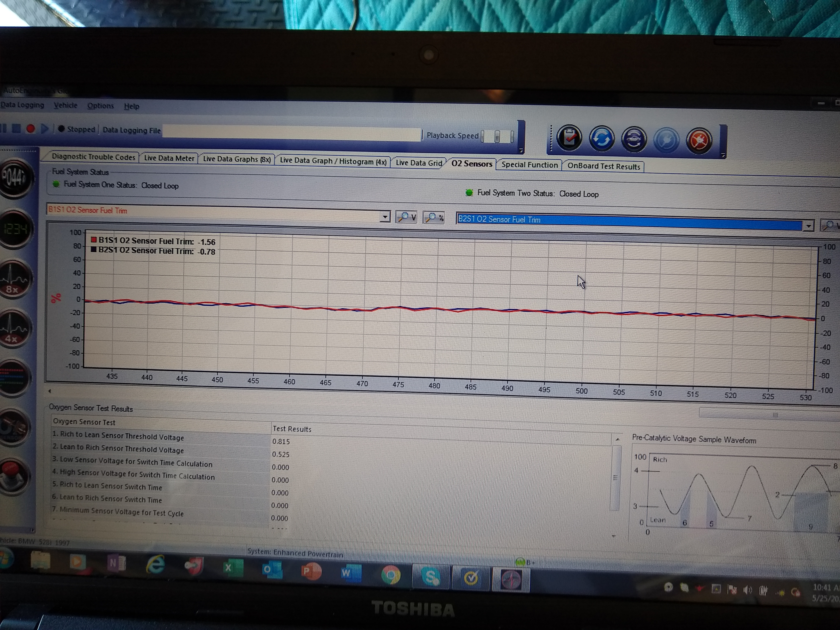Screen dimensions: 840x630
Task: Select the O2 Sensors tab
Action: pos(472,164)
